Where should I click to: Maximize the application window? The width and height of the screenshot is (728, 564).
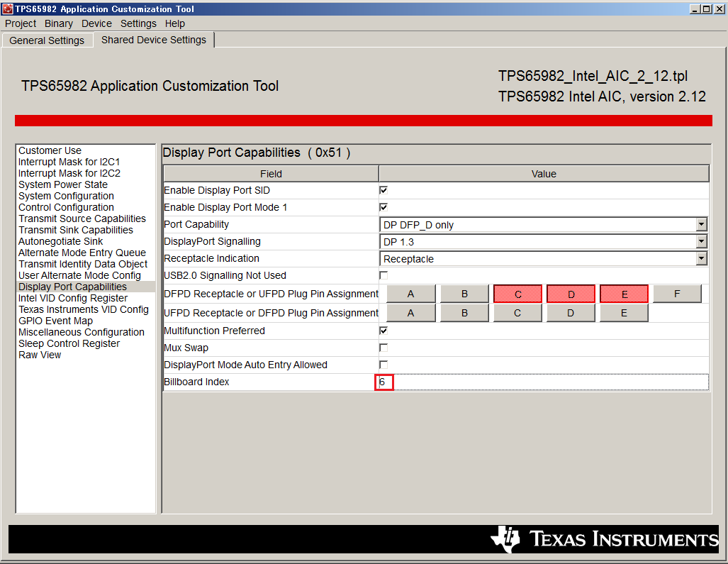pos(706,9)
